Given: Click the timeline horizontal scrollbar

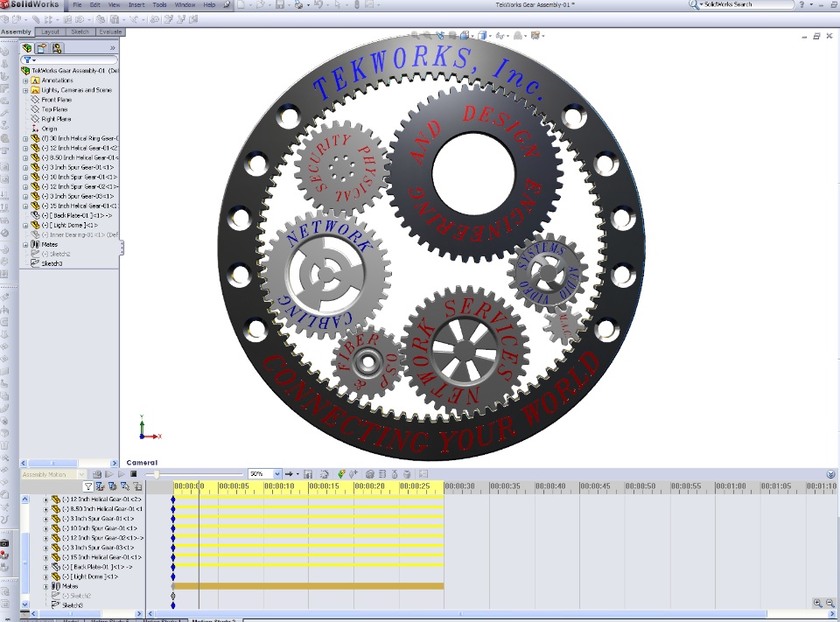Looking at the screenshot, I should pyautogui.click(x=461, y=614).
